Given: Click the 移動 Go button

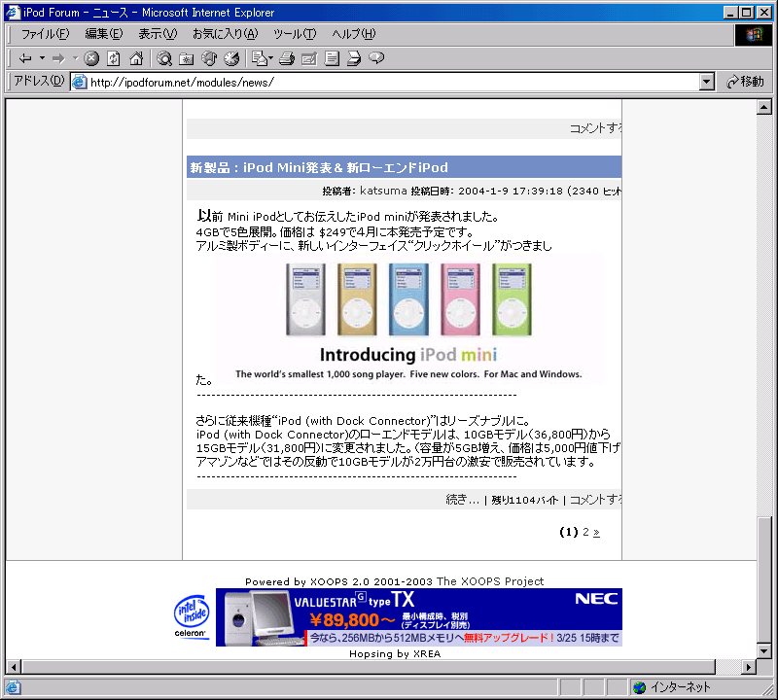Looking at the screenshot, I should pyautogui.click(x=745, y=82).
